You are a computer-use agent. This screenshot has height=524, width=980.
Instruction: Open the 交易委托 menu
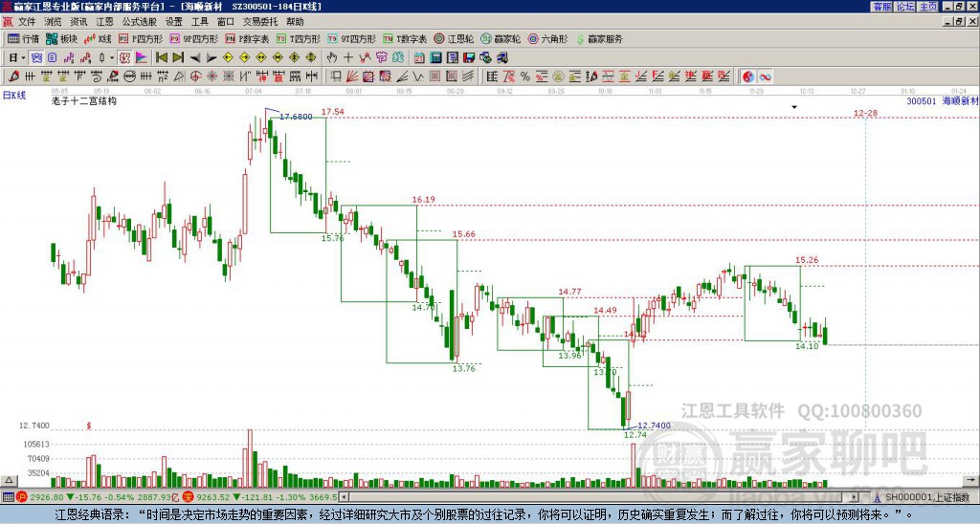(x=260, y=22)
